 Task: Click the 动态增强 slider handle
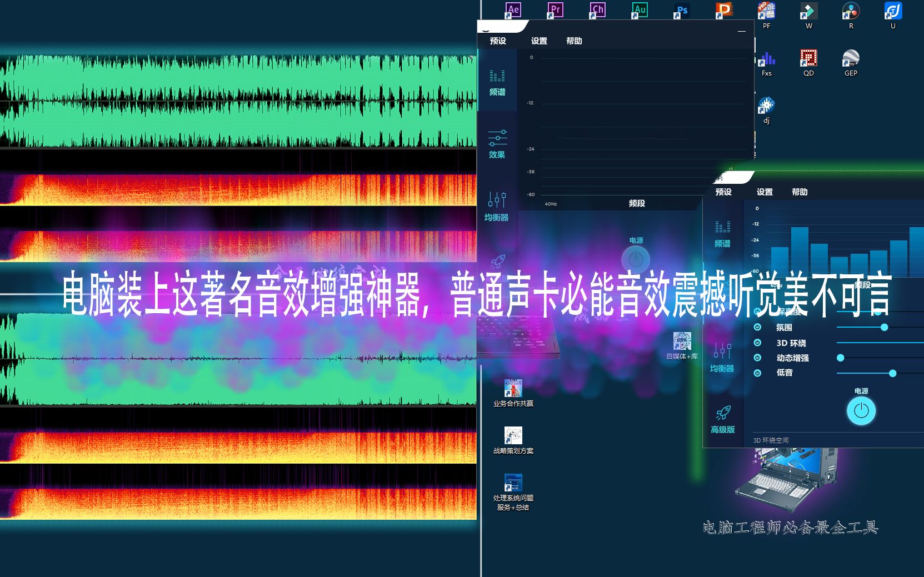[x=841, y=358]
